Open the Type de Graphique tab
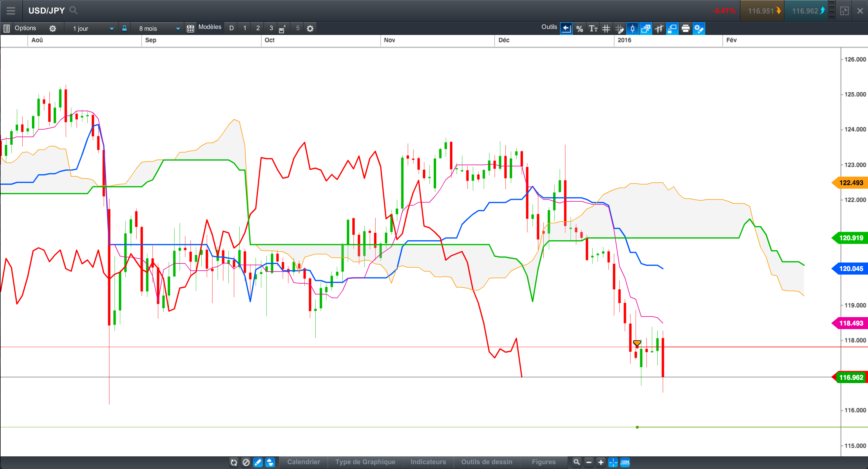Screen dimensions: 868x469 (365, 462)
